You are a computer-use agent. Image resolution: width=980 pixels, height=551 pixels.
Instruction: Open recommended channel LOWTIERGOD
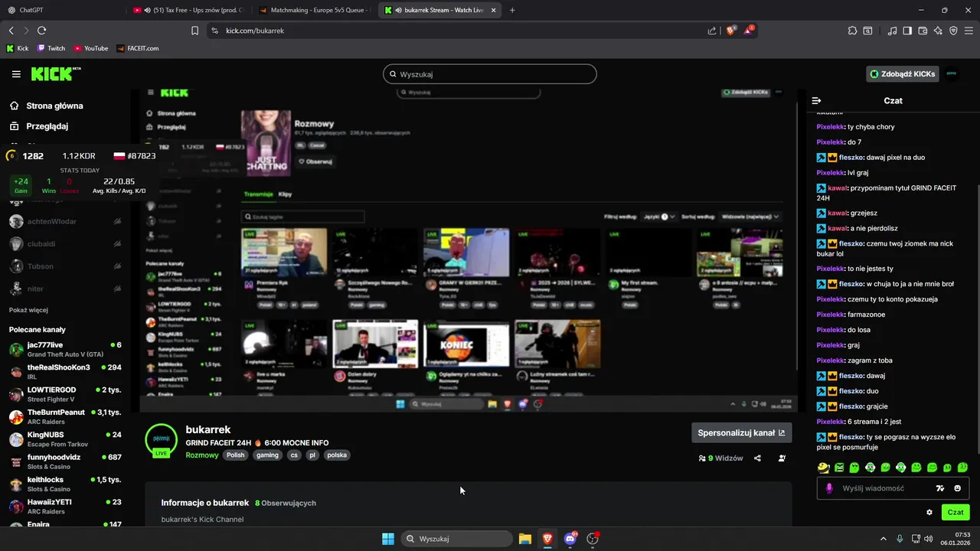65,395
